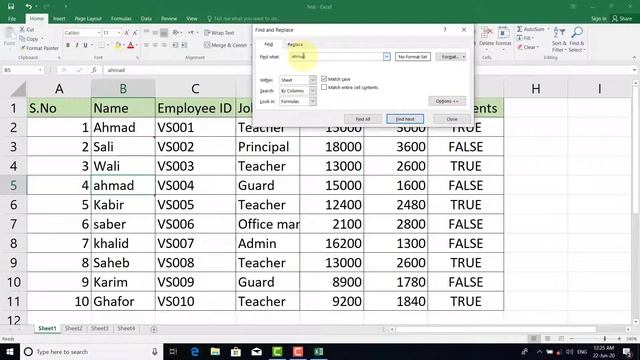Click the Share button

point(621,19)
